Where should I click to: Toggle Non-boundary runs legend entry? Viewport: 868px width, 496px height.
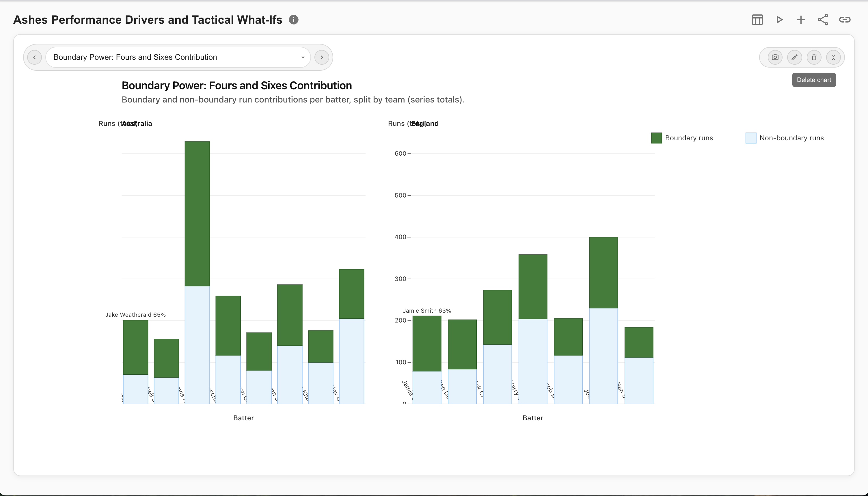tap(791, 138)
